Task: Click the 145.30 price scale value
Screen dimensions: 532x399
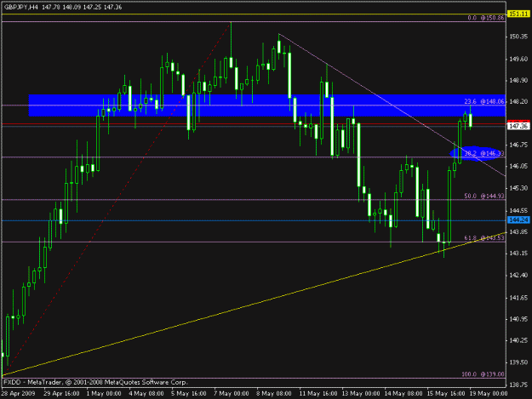Action: point(519,188)
